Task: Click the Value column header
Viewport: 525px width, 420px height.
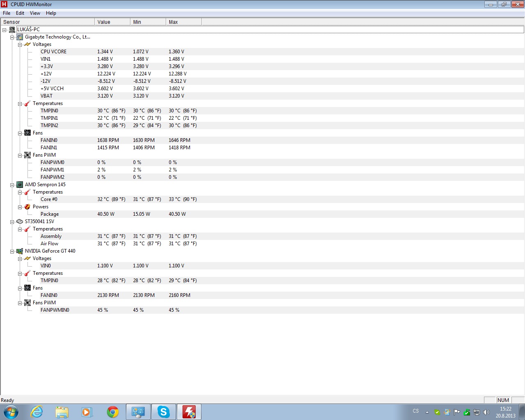Action: (x=112, y=22)
